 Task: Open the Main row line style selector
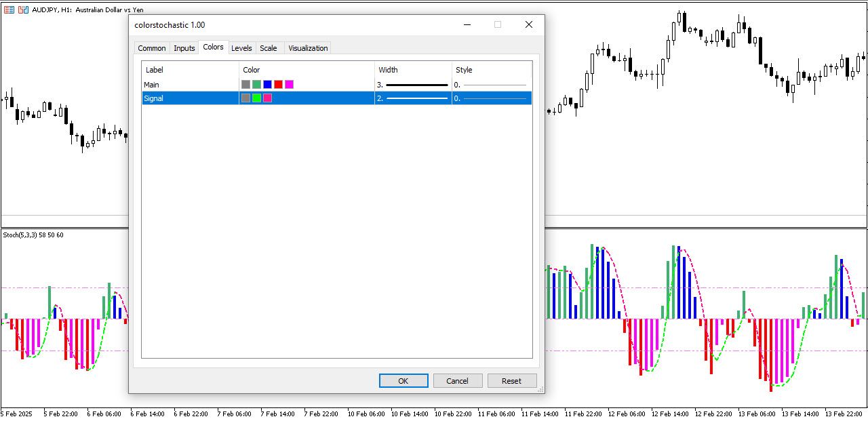(x=491, y=85)
